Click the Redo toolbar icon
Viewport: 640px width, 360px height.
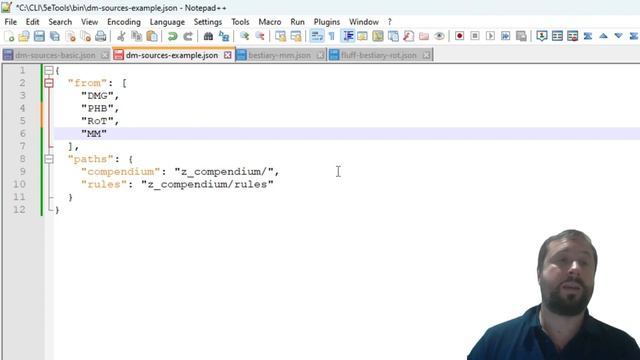point(187,36)
